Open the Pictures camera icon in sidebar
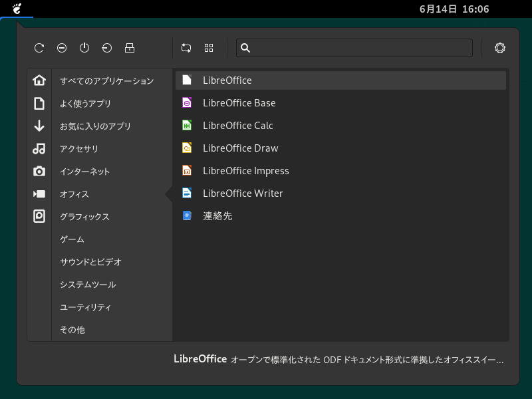 pyautogui.click(x=39, y=172)
